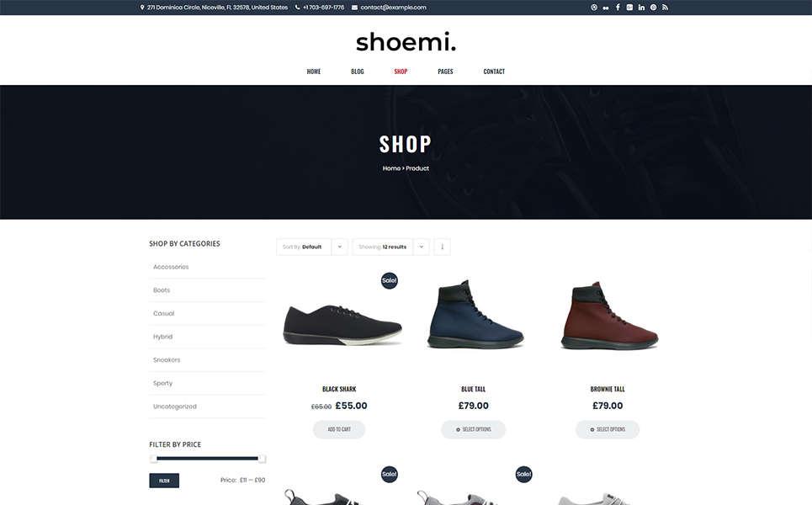Open the Brownie Tall product image
This screenshot has width=812, height=505.
(608, 316)
